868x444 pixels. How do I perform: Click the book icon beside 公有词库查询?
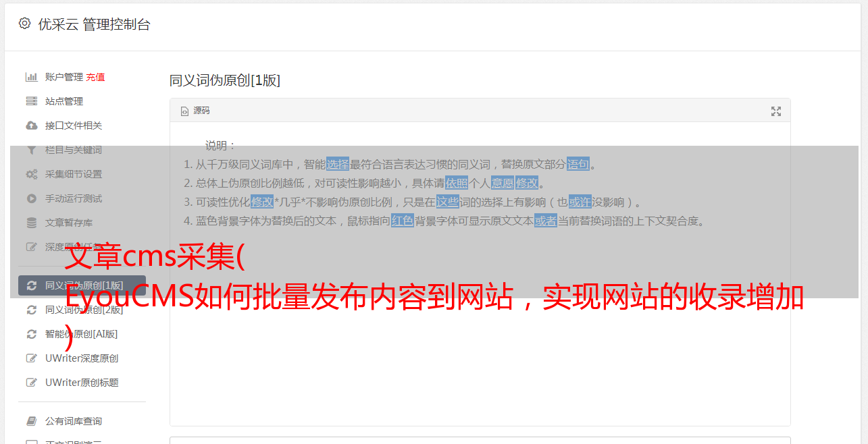31,421
